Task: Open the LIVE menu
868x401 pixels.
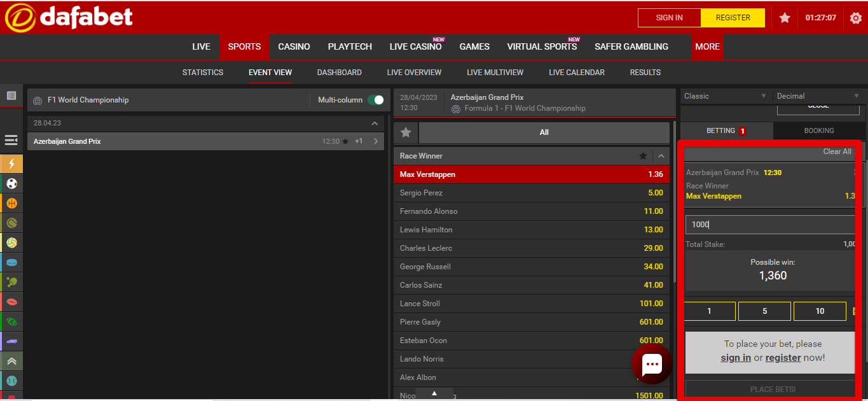Action: pyautogui.click(x=201, y=46)
